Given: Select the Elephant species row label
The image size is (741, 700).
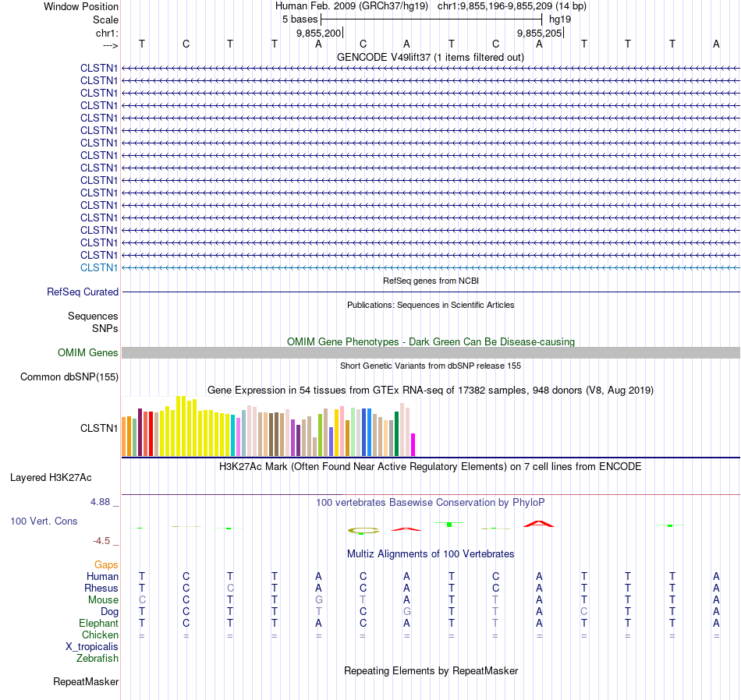Looking at the screenshot, I should [98, 624].
